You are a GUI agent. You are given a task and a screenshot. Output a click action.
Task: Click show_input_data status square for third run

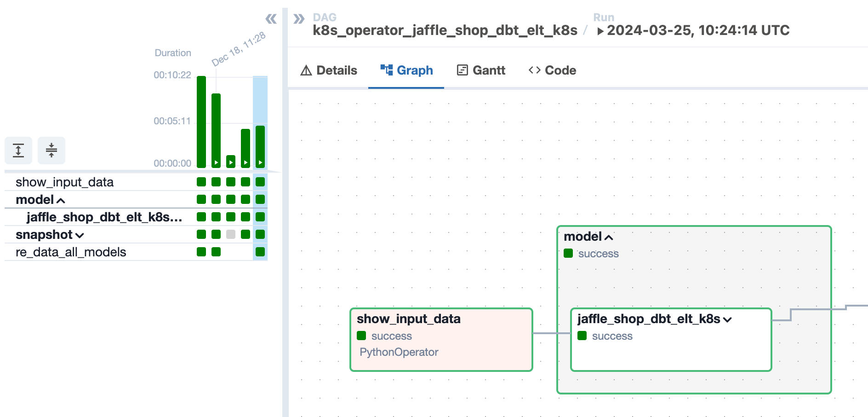pos(231,182)
